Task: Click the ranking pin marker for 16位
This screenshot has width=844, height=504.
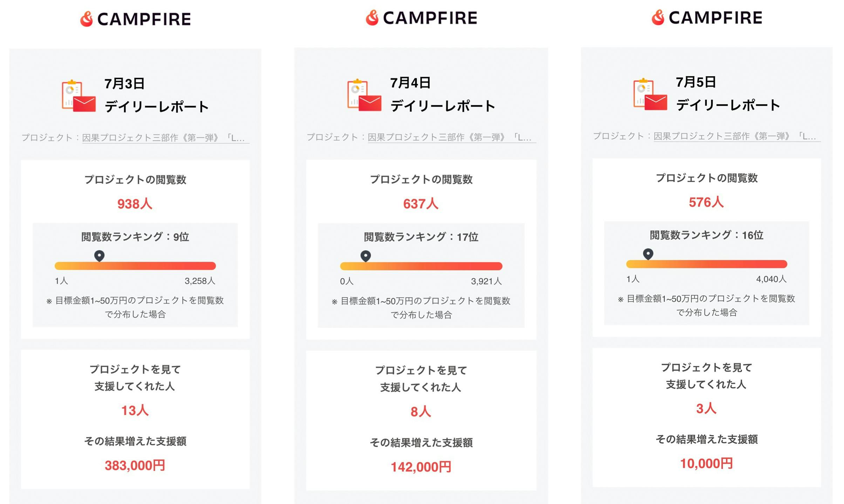Action: click(x=648, y=254)
